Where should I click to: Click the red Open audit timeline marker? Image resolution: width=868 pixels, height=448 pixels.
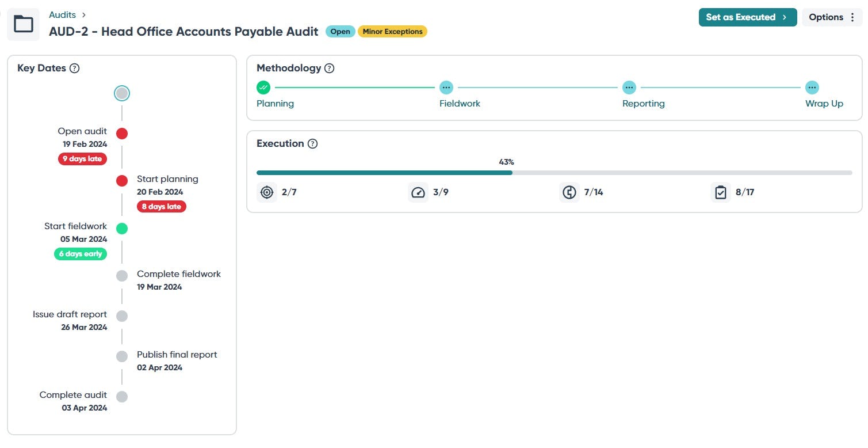(x=122, y=134)
